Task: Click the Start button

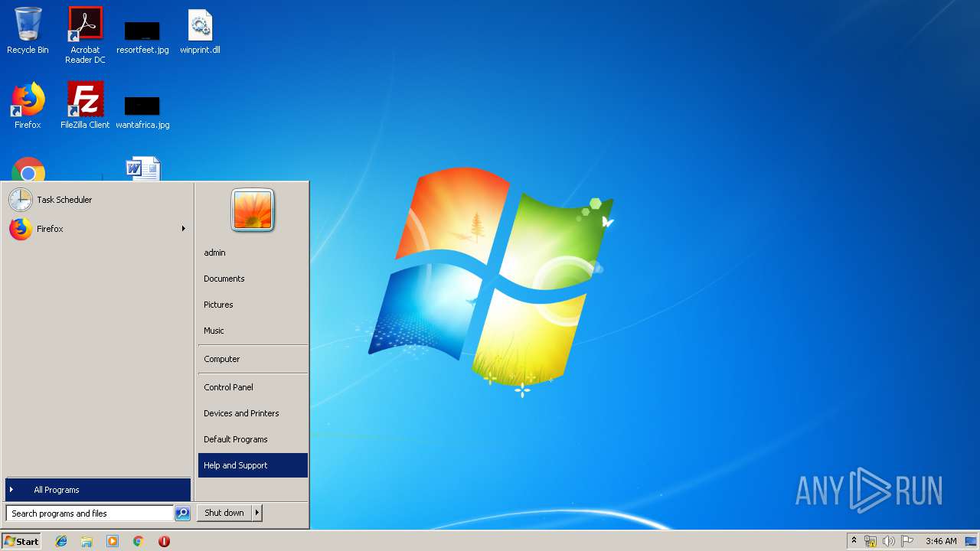Action: (21, 541)
